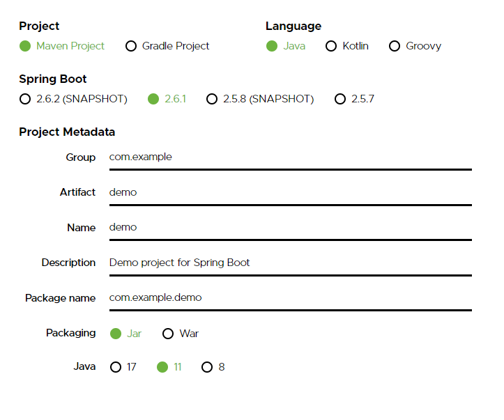Edit the Description text field
The width and height of the screenshot is (504, 420).
[290, 263]
